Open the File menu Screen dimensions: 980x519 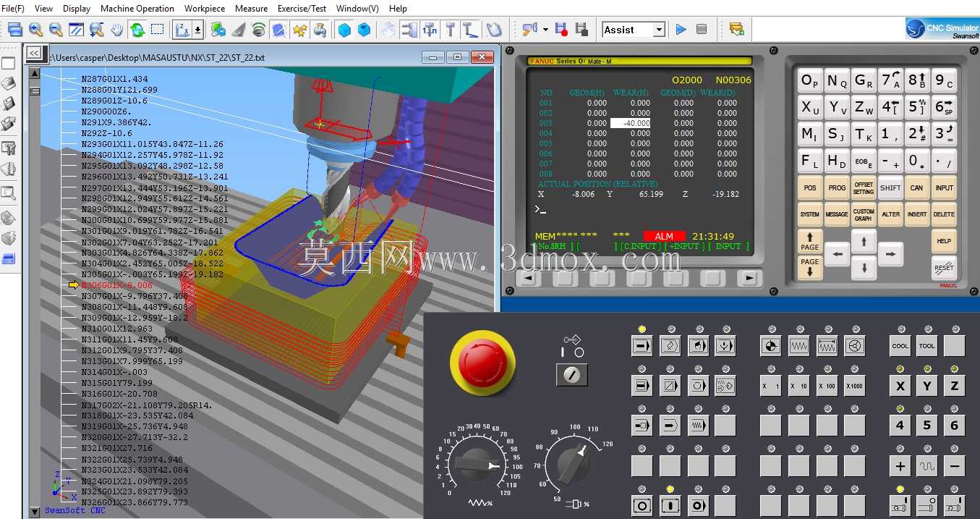[x=13, y=9]
